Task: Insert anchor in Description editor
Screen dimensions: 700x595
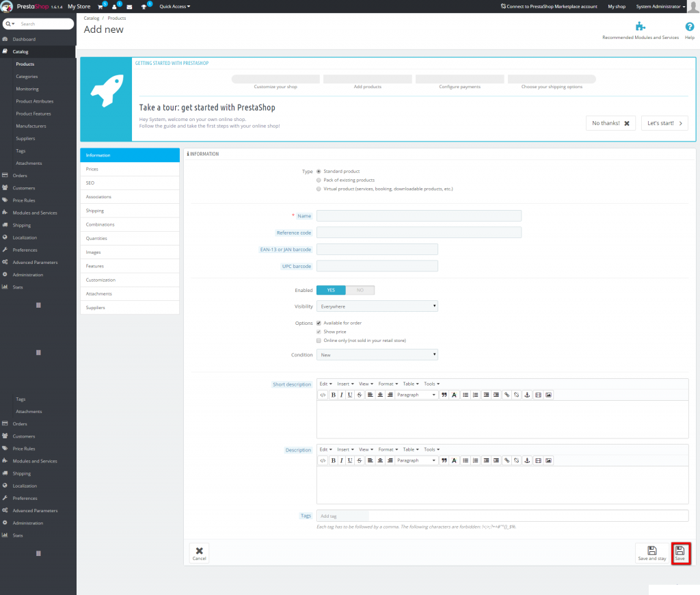Action: pyautogui.click(x=527, y=460)
